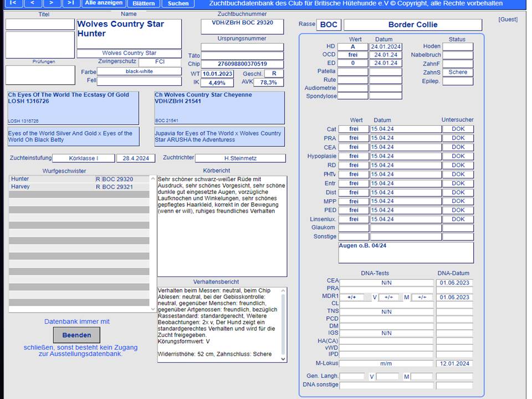The height and width of the screenshot is (399, 532).
Task: Click DNA CEA result N/N
Action: pyautogui.click(x=386, y=283)
